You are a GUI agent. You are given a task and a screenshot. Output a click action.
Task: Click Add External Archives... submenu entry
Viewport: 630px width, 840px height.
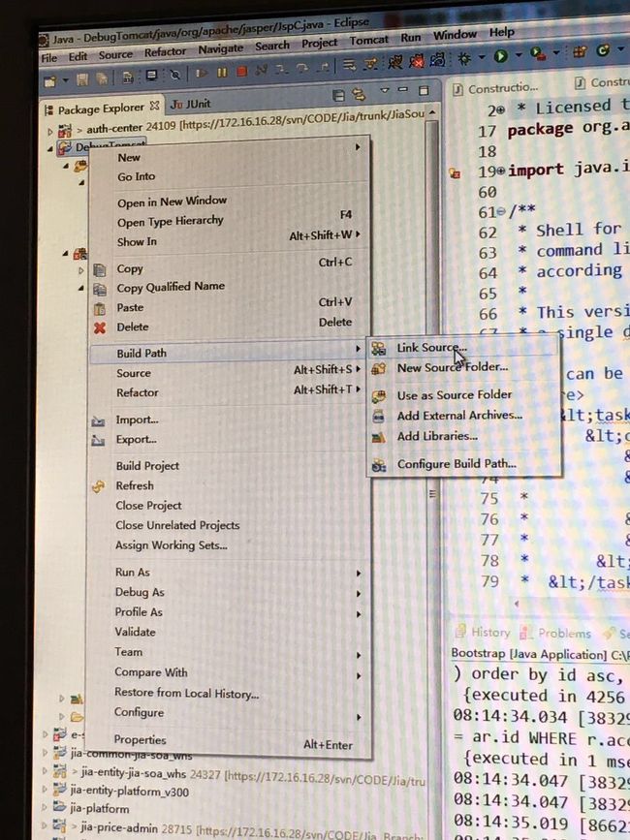pos(464,416)
